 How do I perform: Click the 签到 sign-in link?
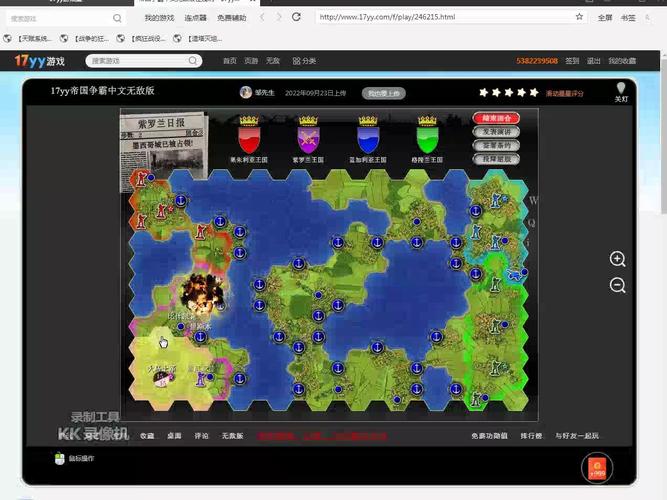(x=572, y=61)
